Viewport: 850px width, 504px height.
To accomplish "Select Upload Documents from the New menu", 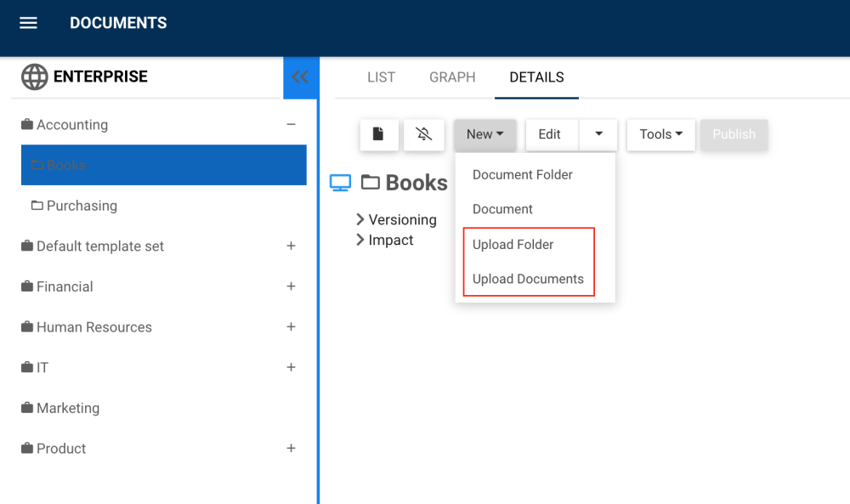I will 527,279.
